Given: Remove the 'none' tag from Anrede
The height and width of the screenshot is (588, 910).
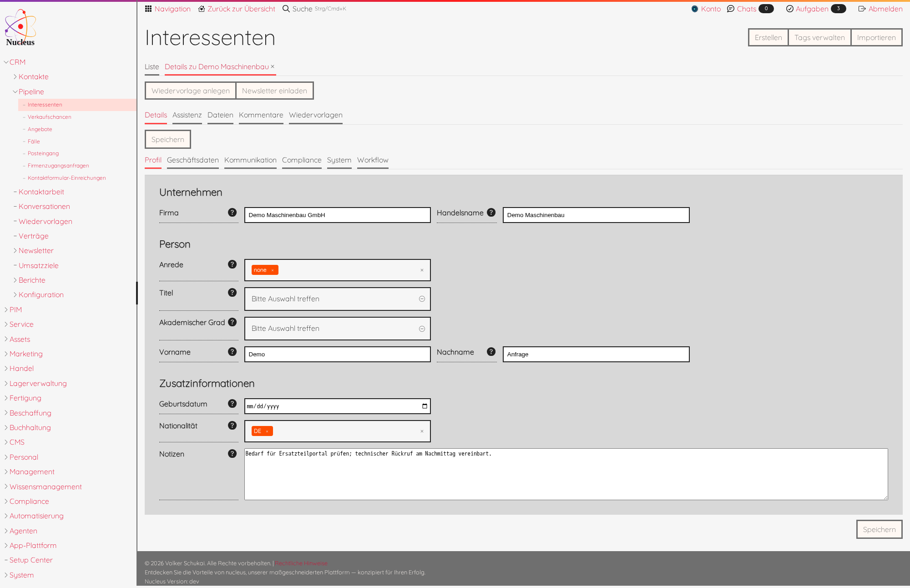Looking at the screenshot, I should pos(273,270).
